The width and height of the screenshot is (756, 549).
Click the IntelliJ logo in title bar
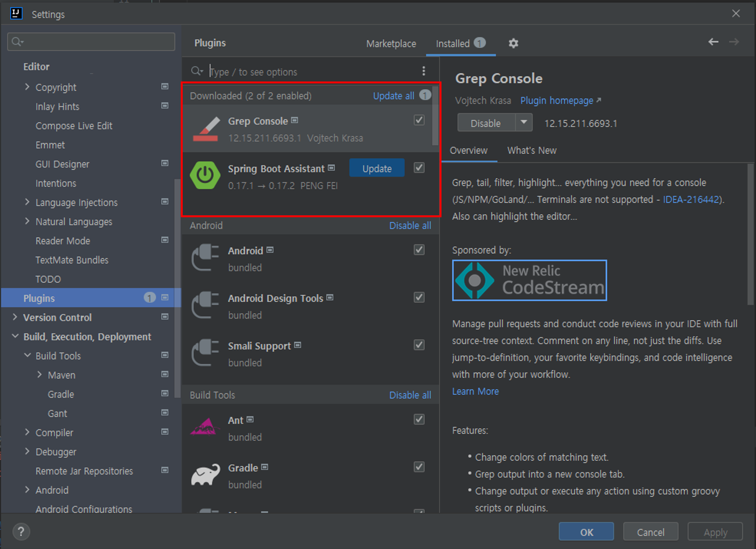point(16,14)
